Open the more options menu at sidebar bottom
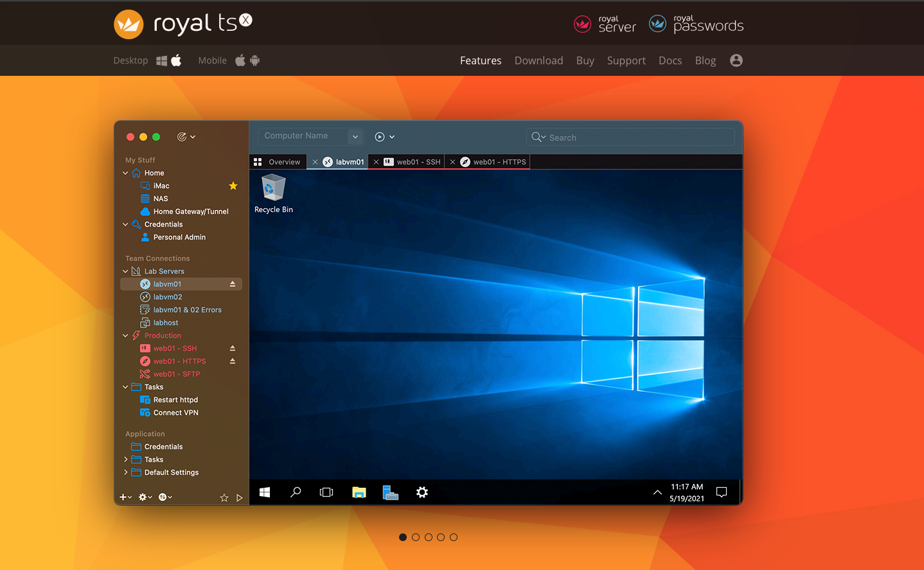 click(165, 497)
